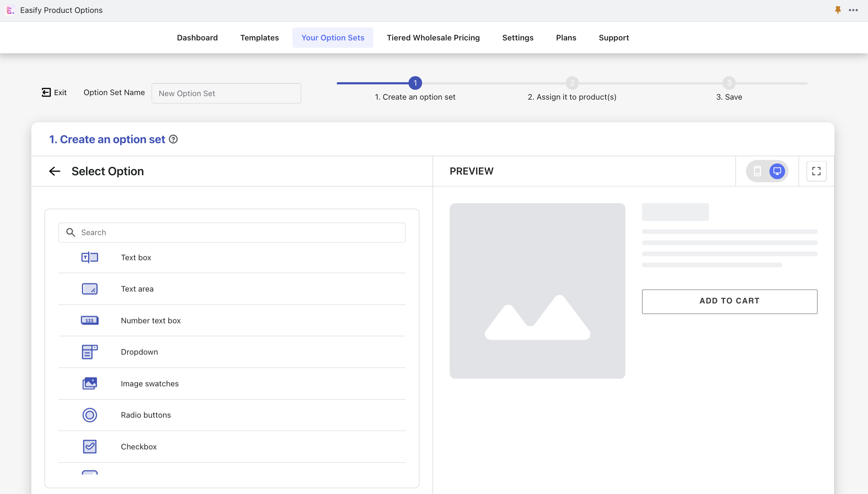This screenshot has width=868, height=494.
Task: Select the Text area option icon
Action: (90, 288)
